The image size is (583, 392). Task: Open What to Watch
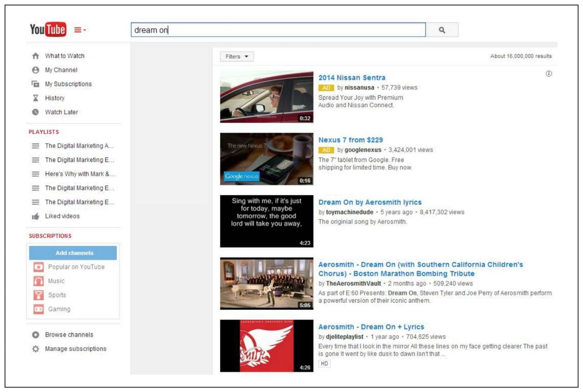tap(65, 56)
